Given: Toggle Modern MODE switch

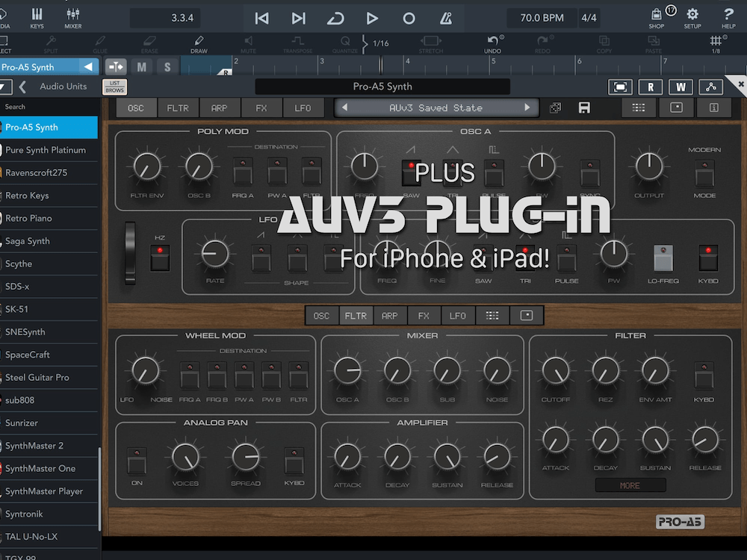Looking at the screenshot, I should [704, 173].
